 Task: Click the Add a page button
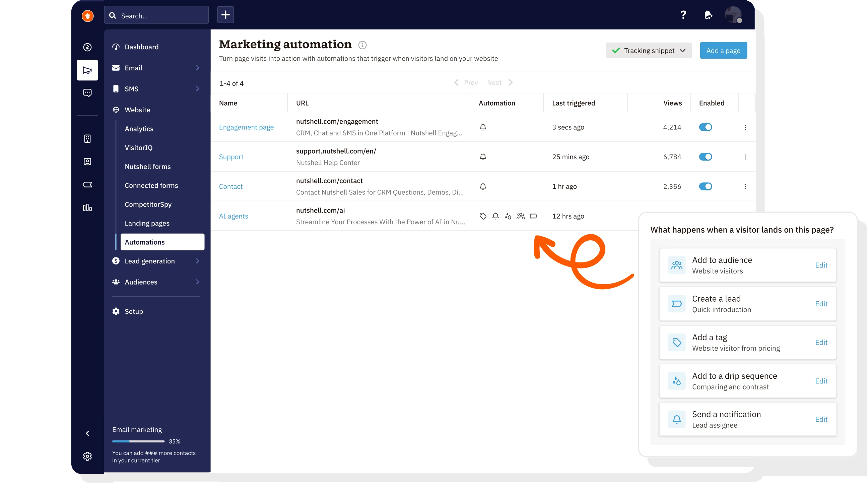pyautogui.click(x=723, y=51)
